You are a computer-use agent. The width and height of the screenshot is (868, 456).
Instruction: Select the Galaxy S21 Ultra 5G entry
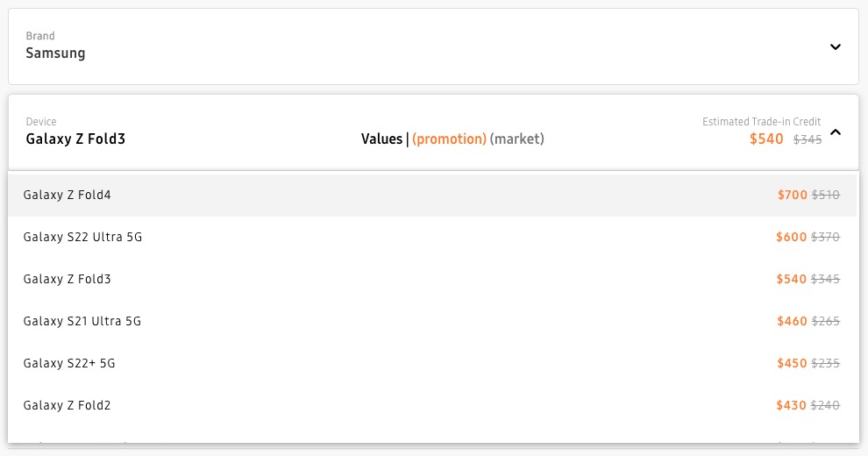(82, 321)
